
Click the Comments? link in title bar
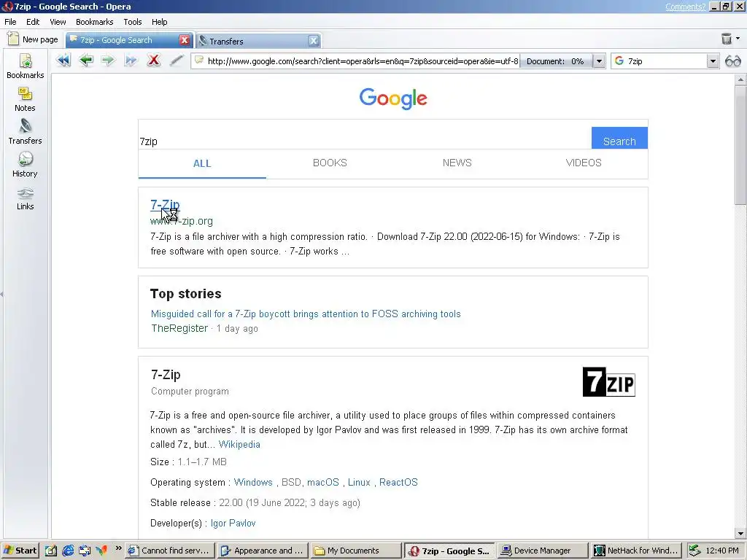coord(685,7)
